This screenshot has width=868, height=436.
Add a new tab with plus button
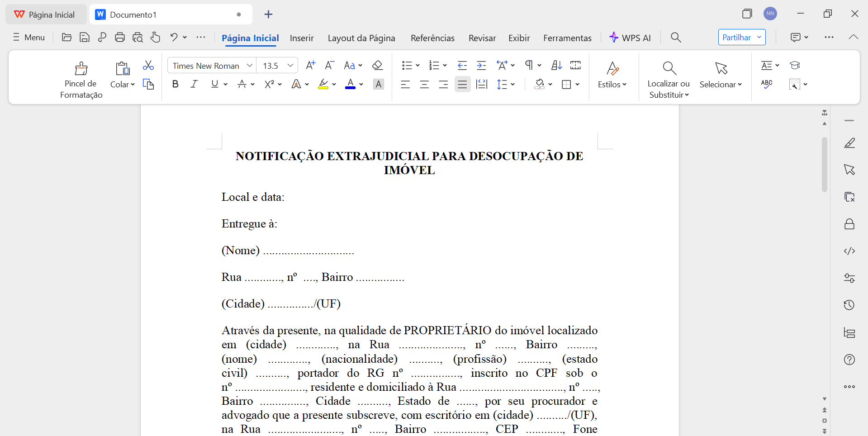pos(268,14)
